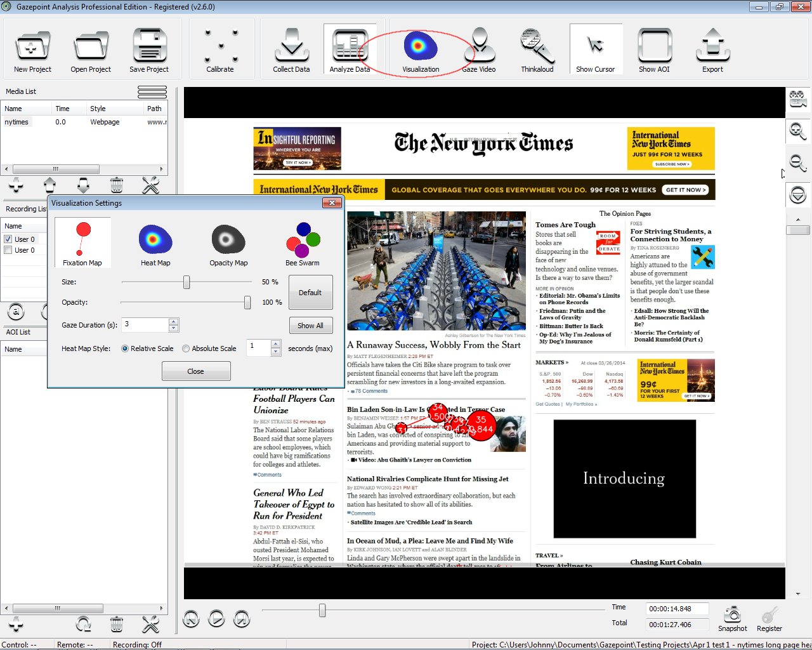Skip to end with the next button
Image resolution: width=812 pixels, height=650 pixels.
tap(242, 618)
